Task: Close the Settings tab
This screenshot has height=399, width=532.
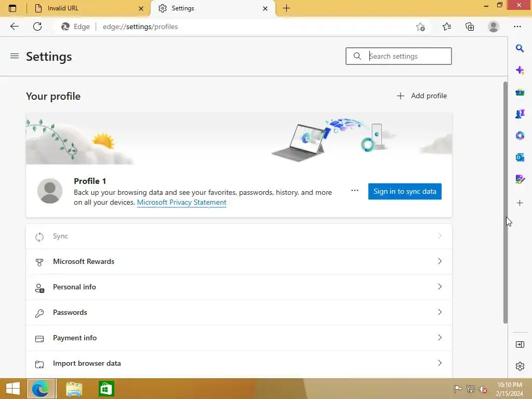Action: (265, 8)
